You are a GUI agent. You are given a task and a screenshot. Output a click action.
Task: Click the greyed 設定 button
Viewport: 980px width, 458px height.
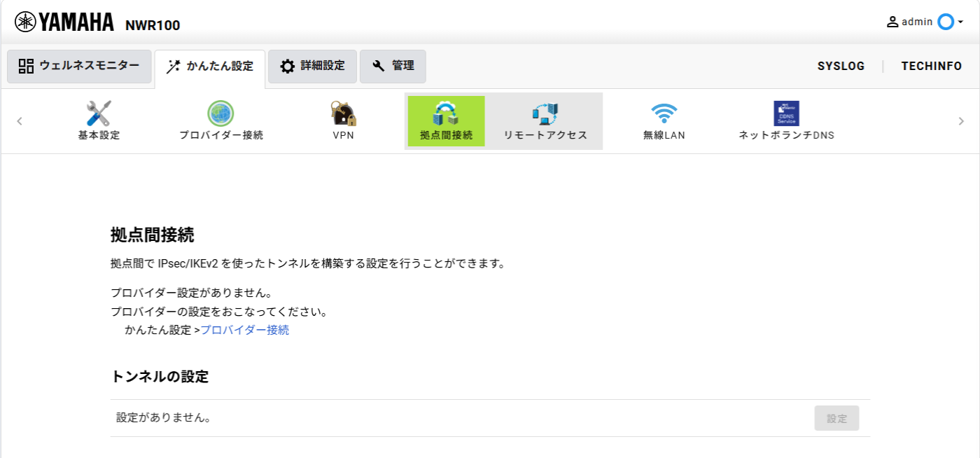point(836,418)
